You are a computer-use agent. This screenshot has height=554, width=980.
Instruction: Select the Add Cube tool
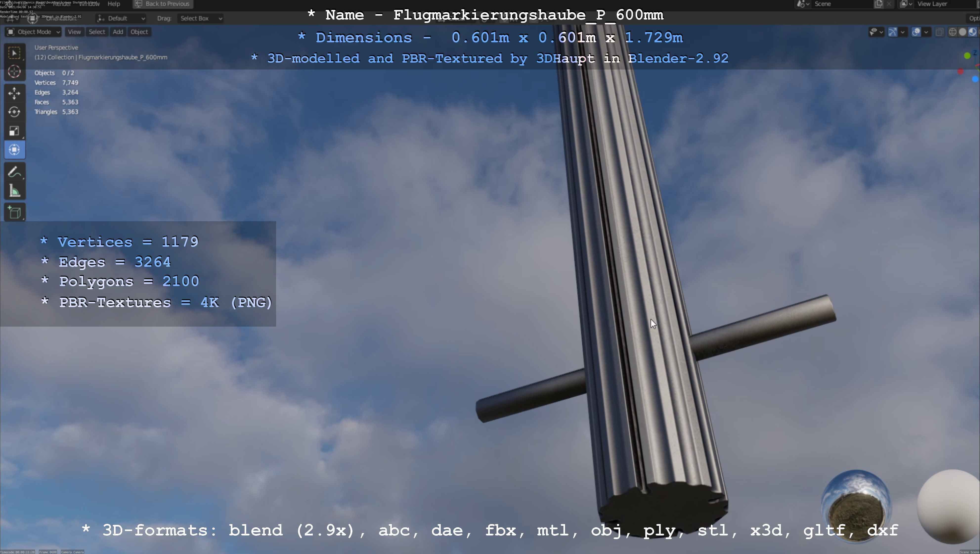point(14,213)
